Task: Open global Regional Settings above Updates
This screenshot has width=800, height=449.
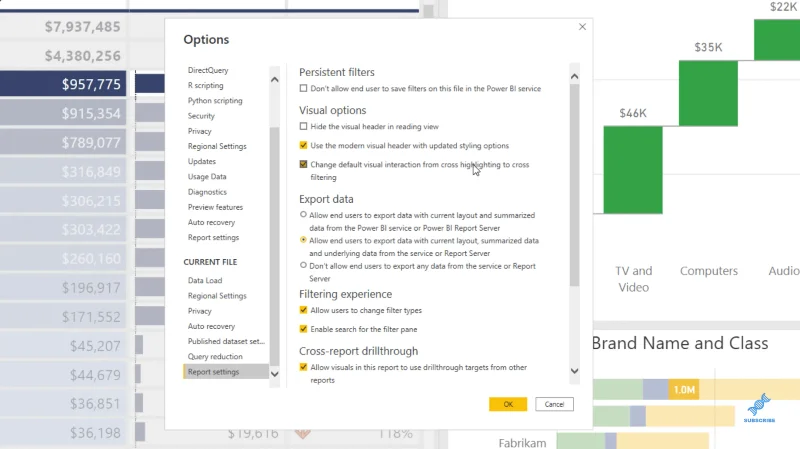Action: 217,146
